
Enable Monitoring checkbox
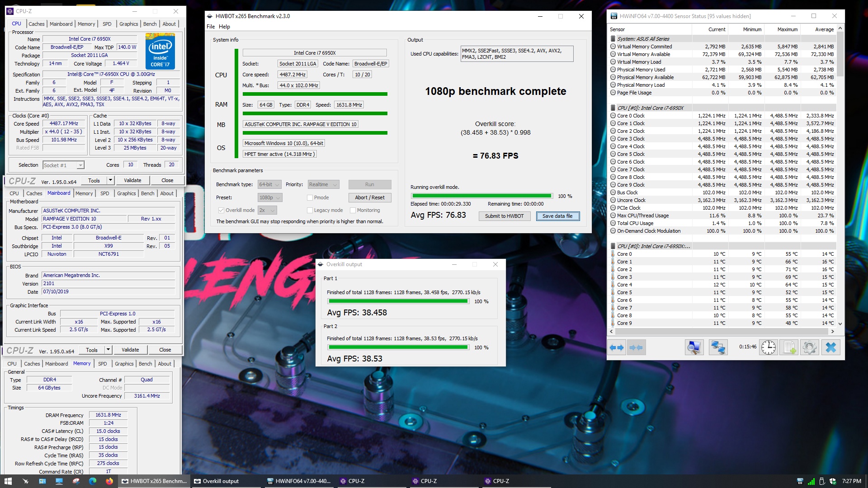(x=353, y=210)
